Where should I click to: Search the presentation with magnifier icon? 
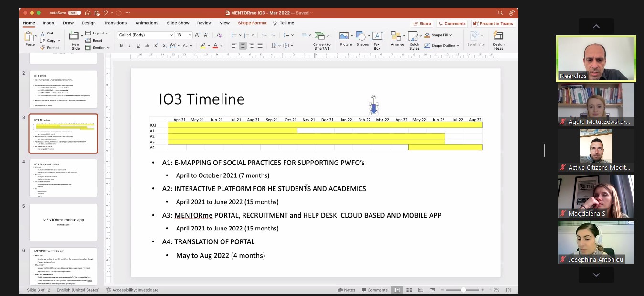[500, 13]
